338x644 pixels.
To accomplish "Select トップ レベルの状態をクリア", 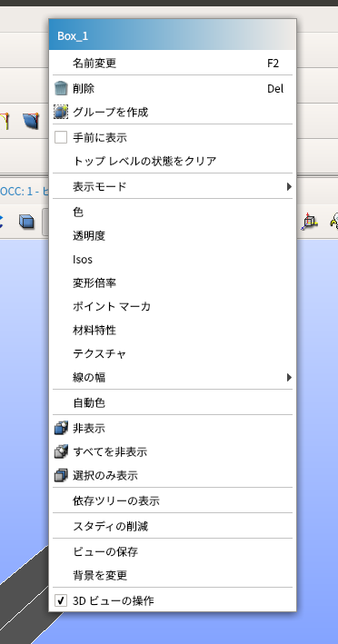I will tap(172, 161).
